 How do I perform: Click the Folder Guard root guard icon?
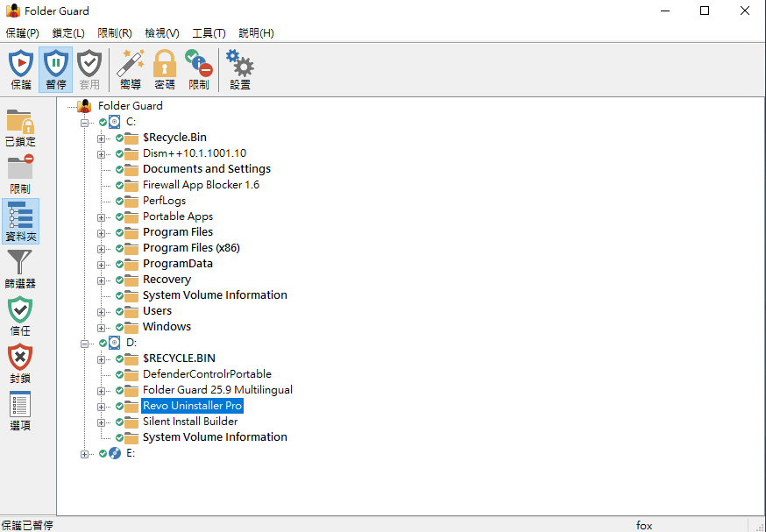pos(84,105)
